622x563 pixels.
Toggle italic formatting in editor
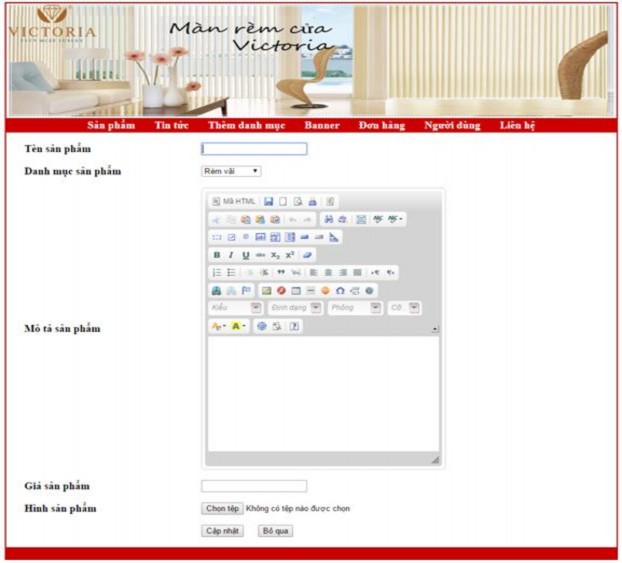pos(231,255)
